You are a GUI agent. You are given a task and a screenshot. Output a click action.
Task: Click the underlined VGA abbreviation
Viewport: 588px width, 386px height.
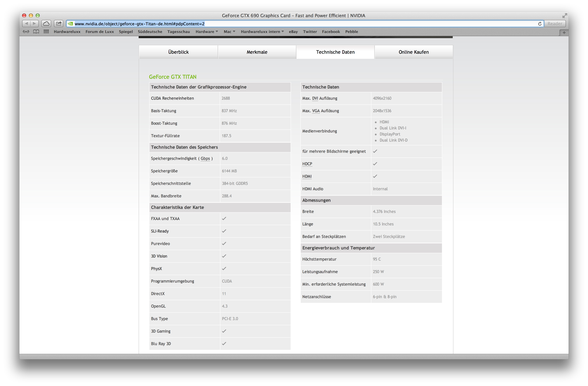[316, 111]
